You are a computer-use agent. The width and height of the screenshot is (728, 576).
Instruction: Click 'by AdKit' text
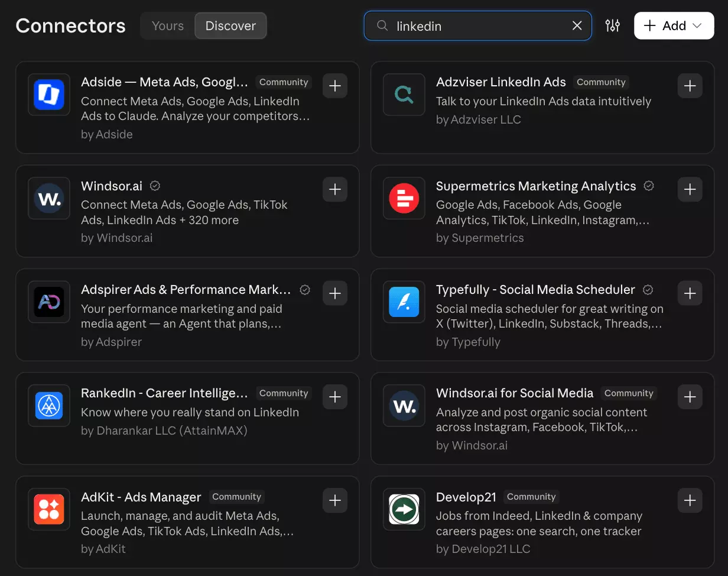click(x=103, y=549)
